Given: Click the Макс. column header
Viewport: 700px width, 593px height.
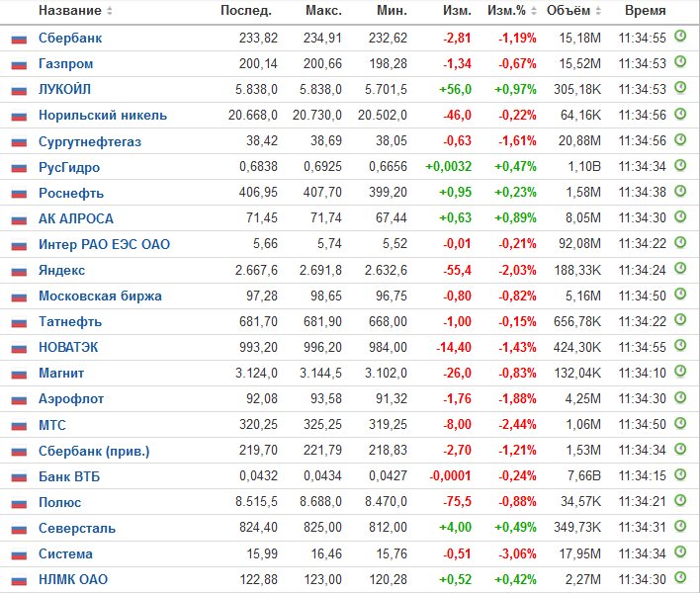Looking at the screenshot, I should coord(323,11).
